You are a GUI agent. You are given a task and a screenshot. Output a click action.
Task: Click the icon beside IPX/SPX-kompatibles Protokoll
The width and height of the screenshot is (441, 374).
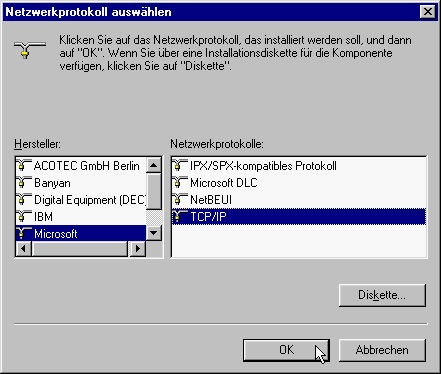[180, 165]
